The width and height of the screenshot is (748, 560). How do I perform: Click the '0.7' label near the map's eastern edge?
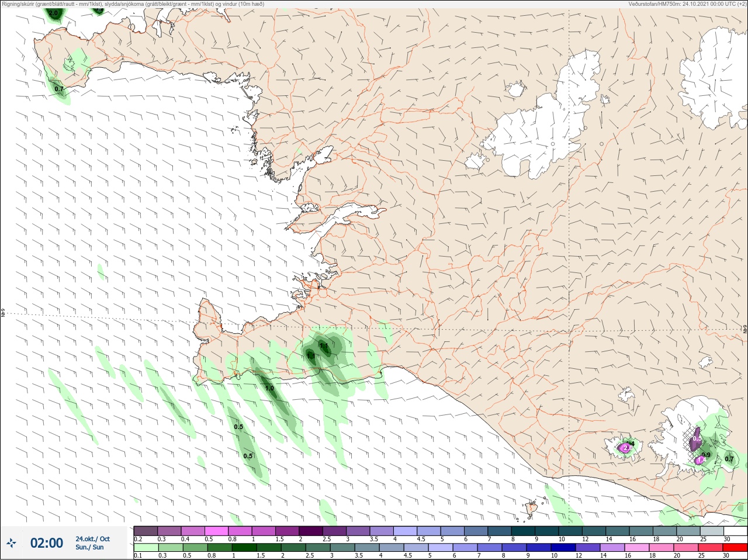pyautogui.click(x=729, y=459)
